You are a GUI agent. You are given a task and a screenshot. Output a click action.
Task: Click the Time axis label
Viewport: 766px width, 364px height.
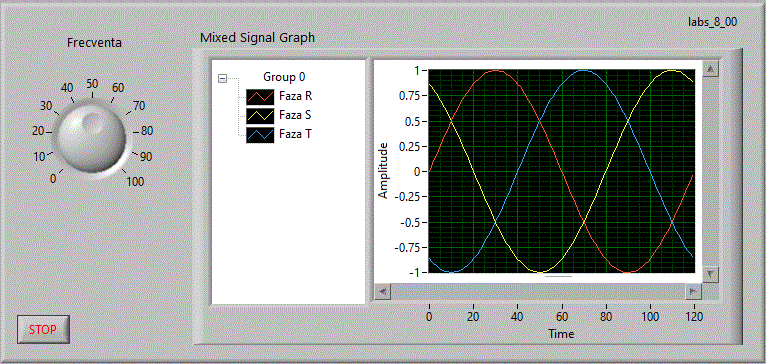(561, 334)
